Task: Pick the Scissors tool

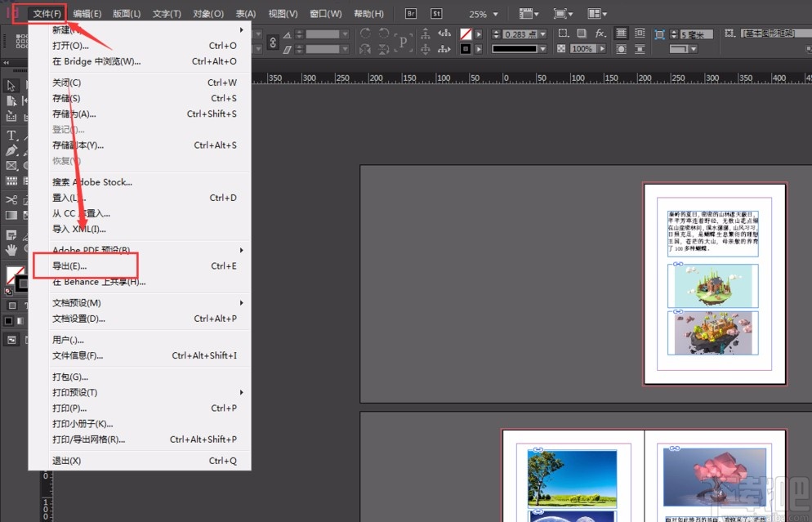Action: (11, 199)
